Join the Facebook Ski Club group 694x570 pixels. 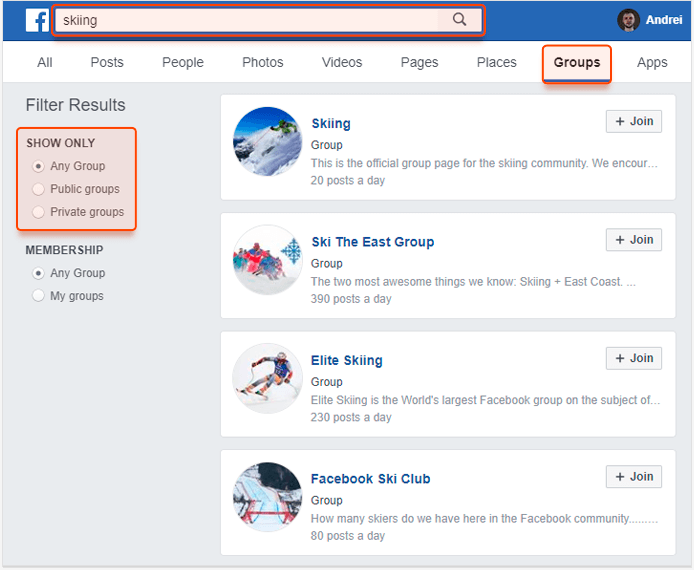[634, 476]
